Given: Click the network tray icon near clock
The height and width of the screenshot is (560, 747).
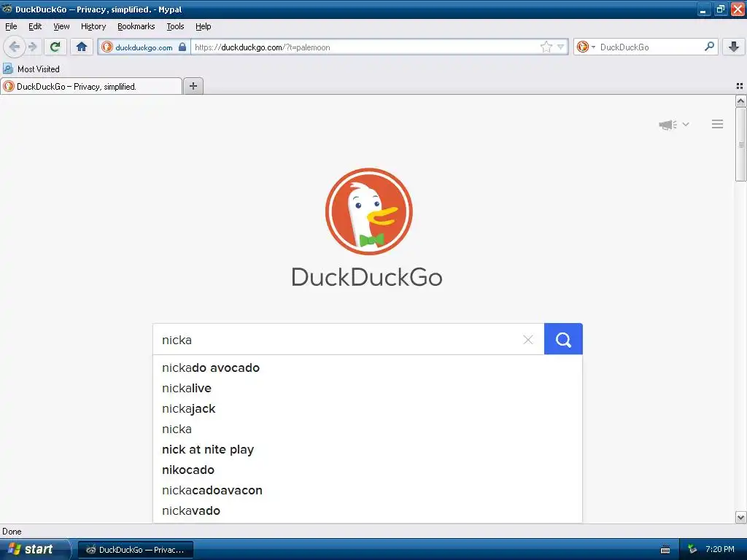Looking at the screenshot, I should (692, 550).
